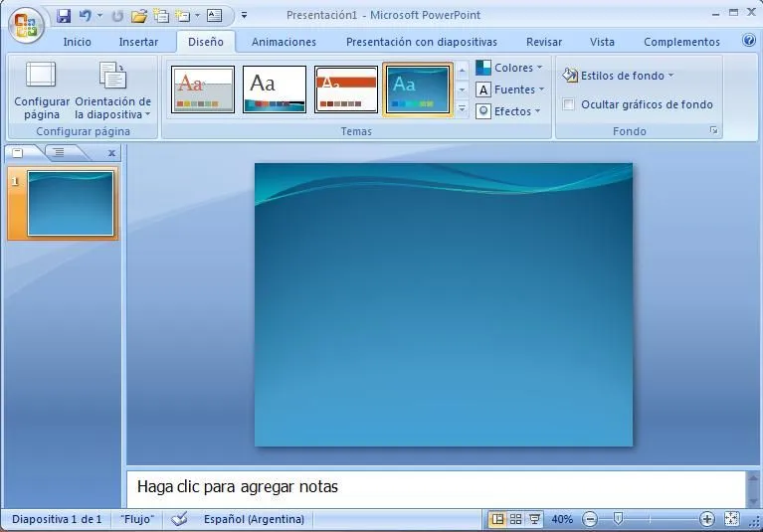Zoom in with the plus button
Image resolution: width=763 pixels, height=532 pixels.
[x=706, y=519]
